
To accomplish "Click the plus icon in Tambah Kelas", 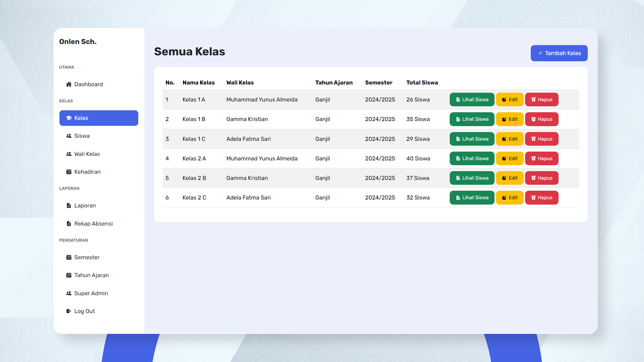I will click(540, 53).
